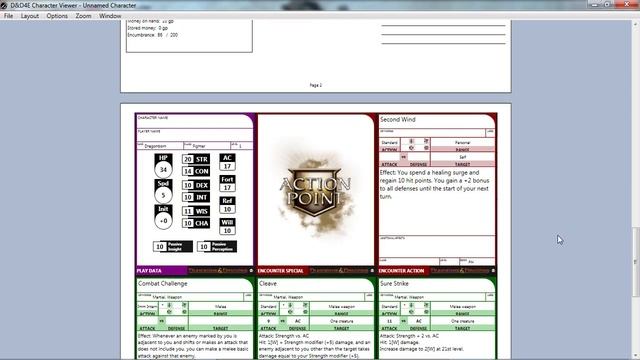The image size is (640, 360).
Task: Click the WIS 11 ability score
Action: [x=196, y=211]
